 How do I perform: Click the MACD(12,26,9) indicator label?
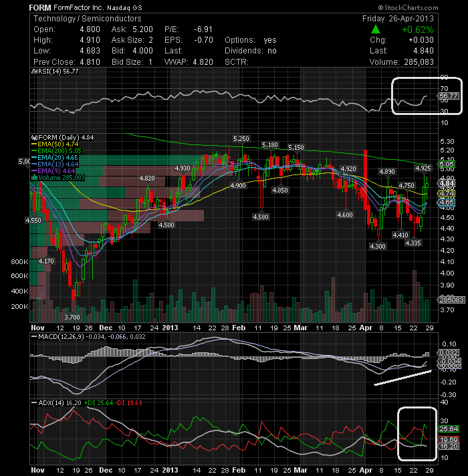(61, 337)
